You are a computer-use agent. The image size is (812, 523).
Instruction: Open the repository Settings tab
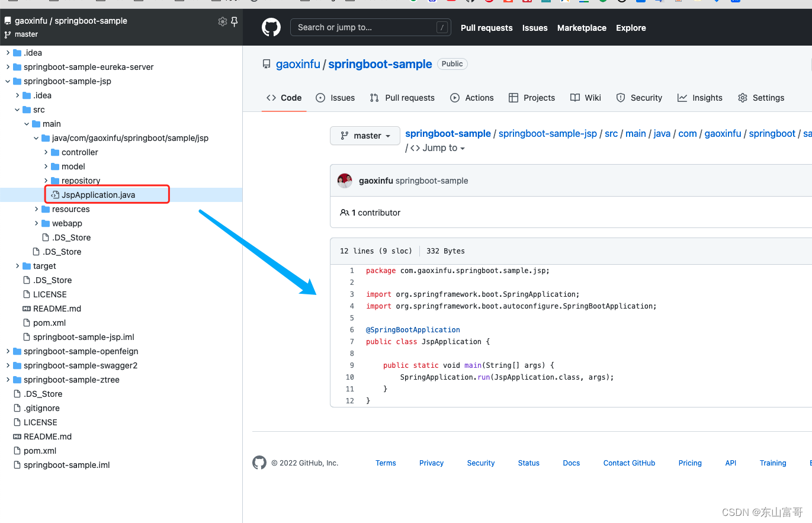761,98
